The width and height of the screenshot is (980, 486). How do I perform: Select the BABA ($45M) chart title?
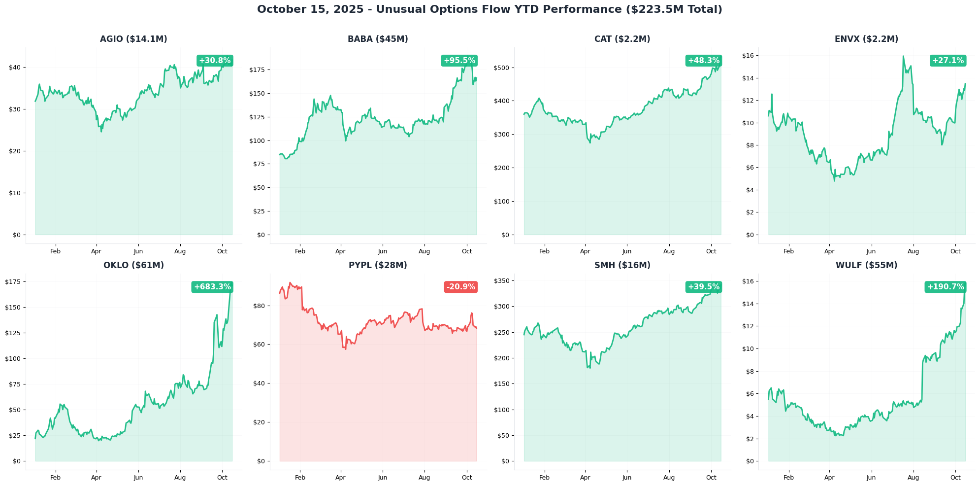click(378, 39)
